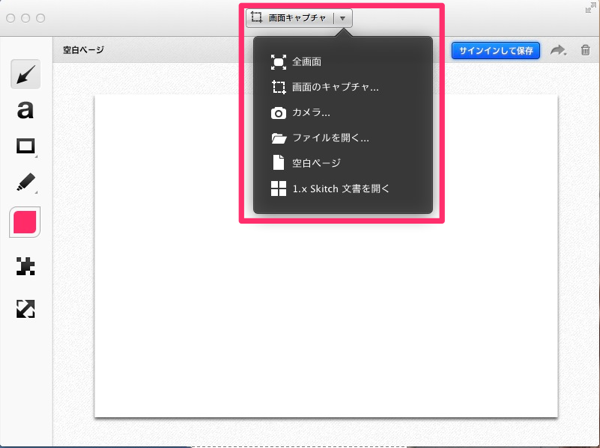Click the trash delete icon
Screen dimensions: 600x448
click(585, 50)
